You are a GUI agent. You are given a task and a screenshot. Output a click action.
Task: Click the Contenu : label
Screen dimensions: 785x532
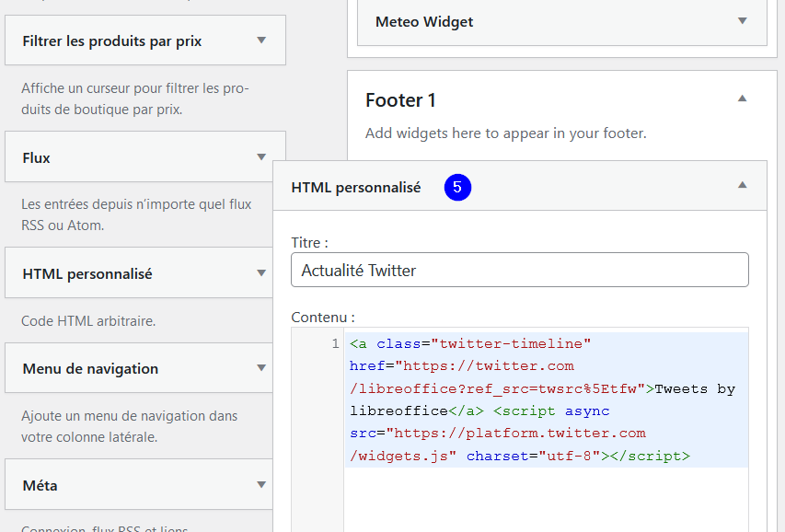point(323,318)
